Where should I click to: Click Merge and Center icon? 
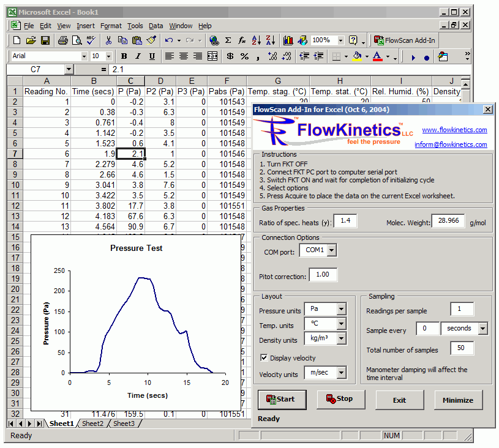click(x=212, y=56)
